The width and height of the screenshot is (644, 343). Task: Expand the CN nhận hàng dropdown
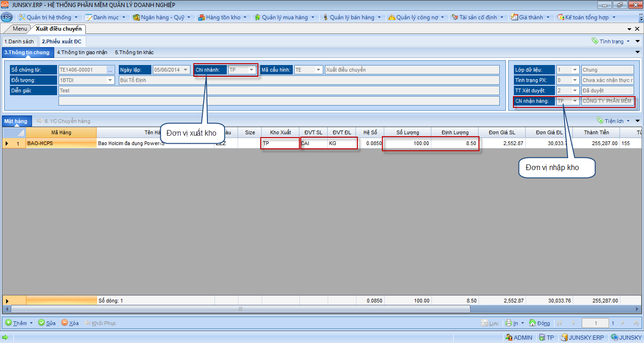[x=575, y=101]
